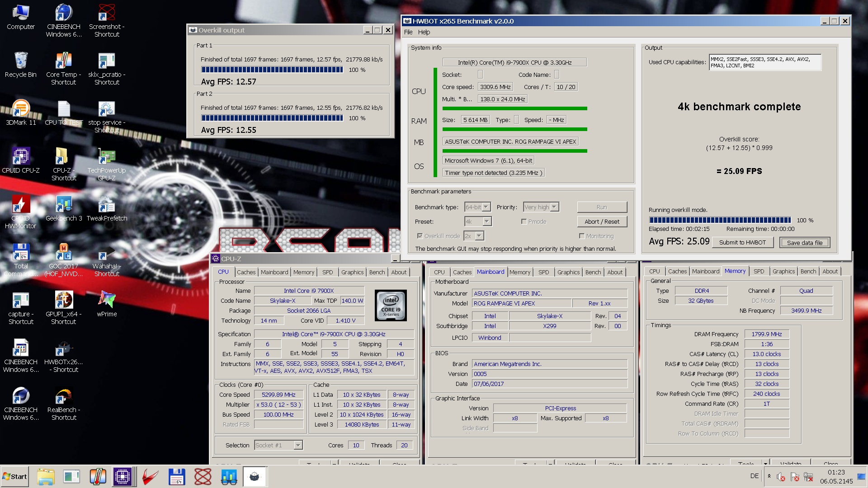Click the overkill mode 100% progress bar
This screenshot has height=488, width=868.
tap(720, 220)
